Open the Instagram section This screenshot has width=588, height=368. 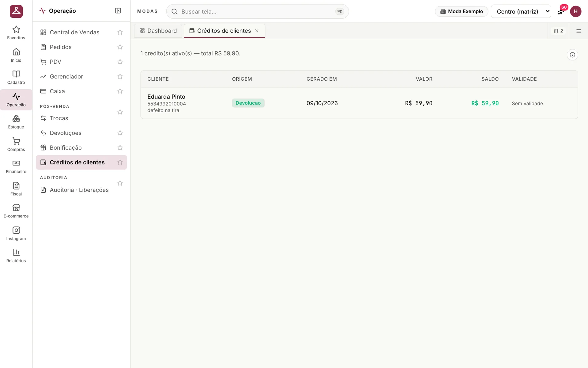click(x=16, y=234)
